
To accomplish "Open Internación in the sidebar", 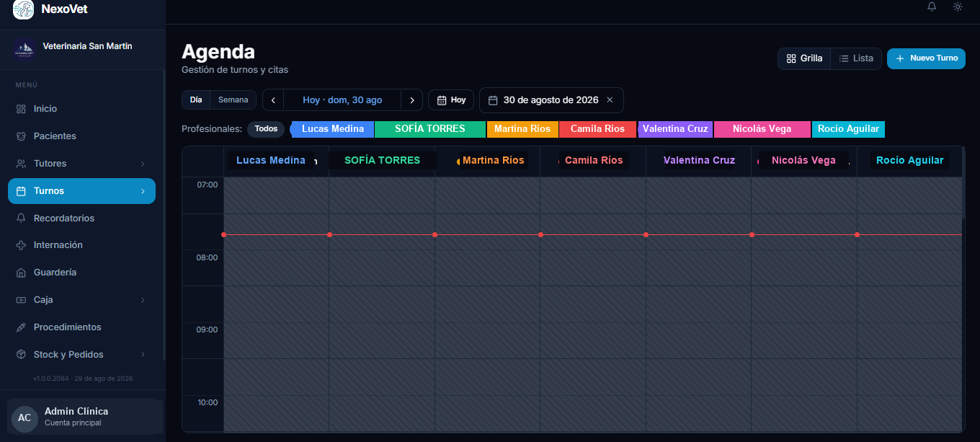I will pos(81,245).
